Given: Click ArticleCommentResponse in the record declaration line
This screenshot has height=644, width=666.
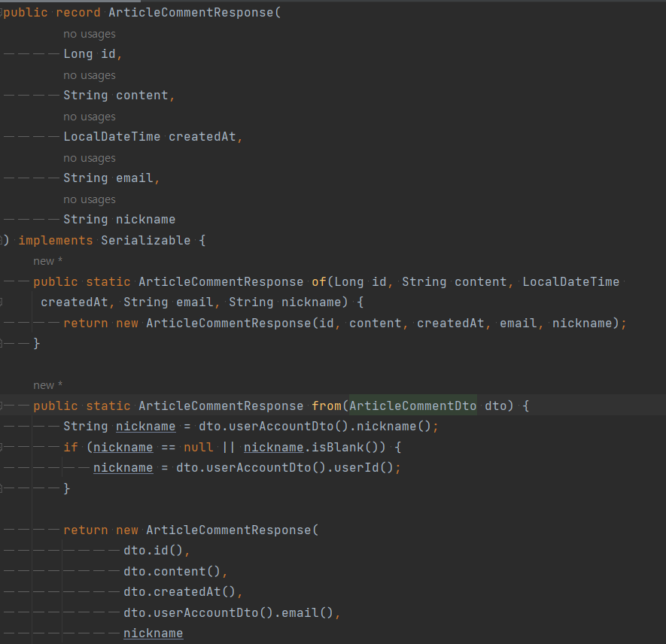Looking at the screenshot, I should [190, 13].
